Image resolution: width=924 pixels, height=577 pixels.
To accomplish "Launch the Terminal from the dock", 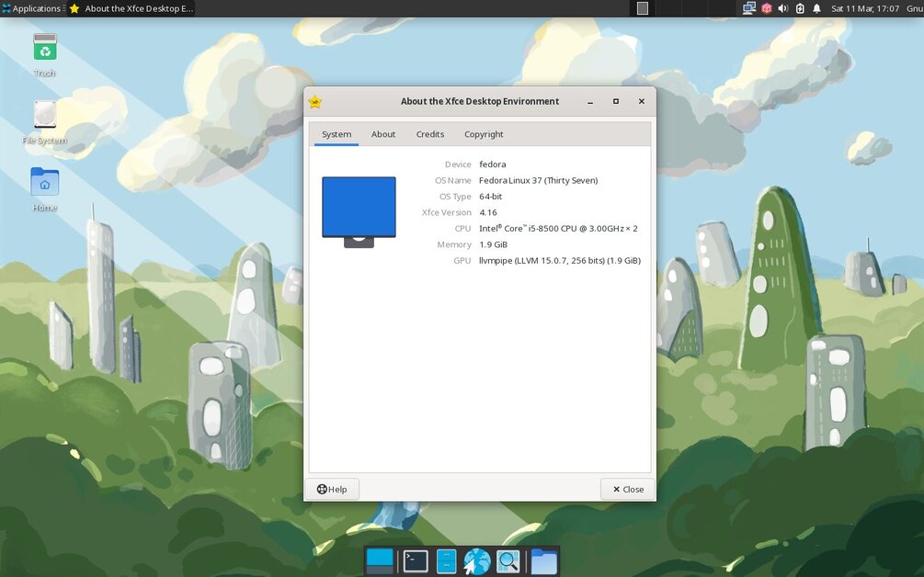I will [x=416, y=561].
